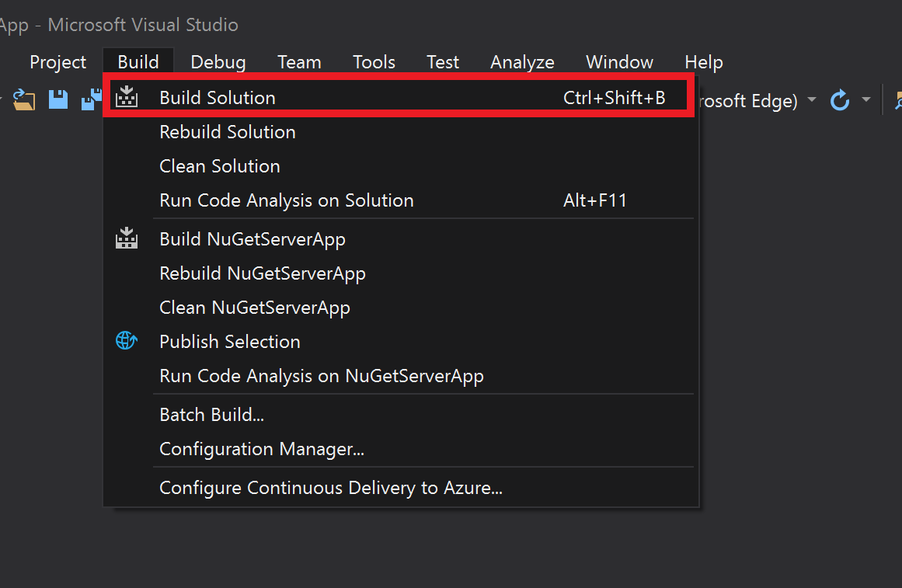Close the open Build menu
The width and height of the screenshot is (902, 588).
[x=138, y=61]
